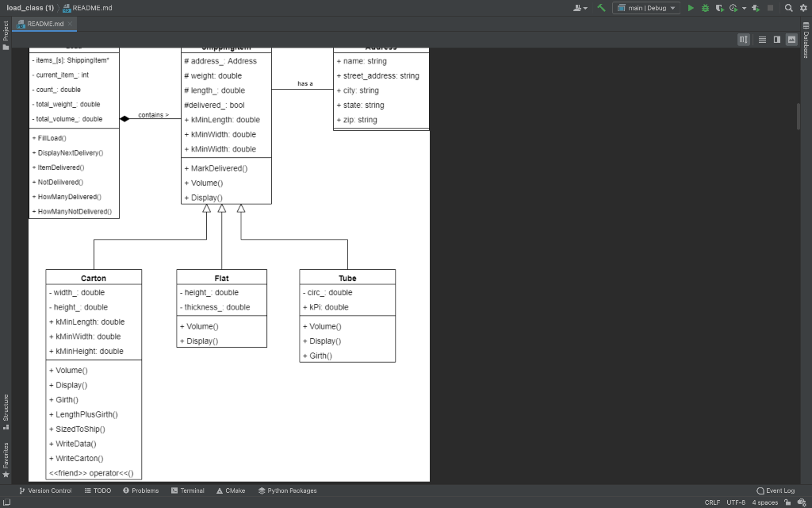Click the Flat class title in diagram

[222, 279]
